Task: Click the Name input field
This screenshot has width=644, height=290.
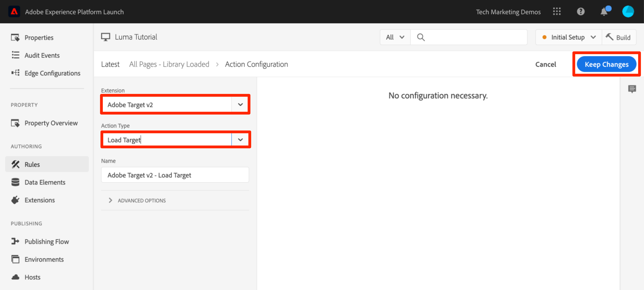Action: pos(175,175)
